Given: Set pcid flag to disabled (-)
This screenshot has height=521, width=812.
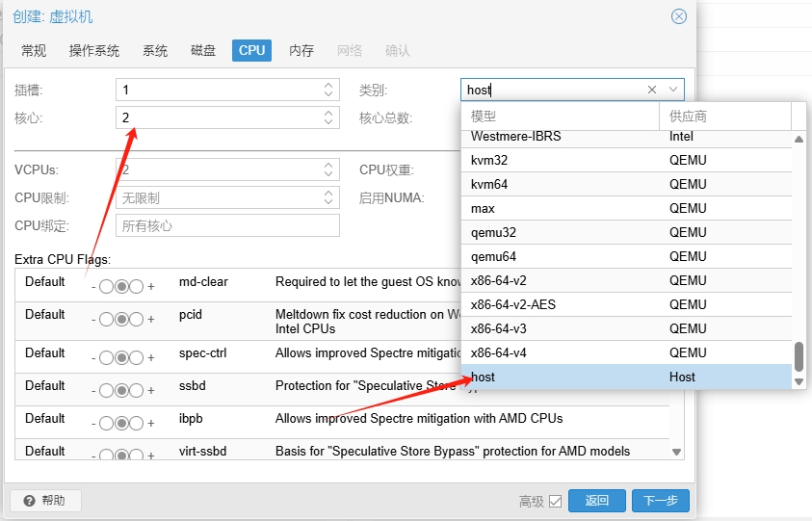Looking at the screenshot, I should click(106, 320).
